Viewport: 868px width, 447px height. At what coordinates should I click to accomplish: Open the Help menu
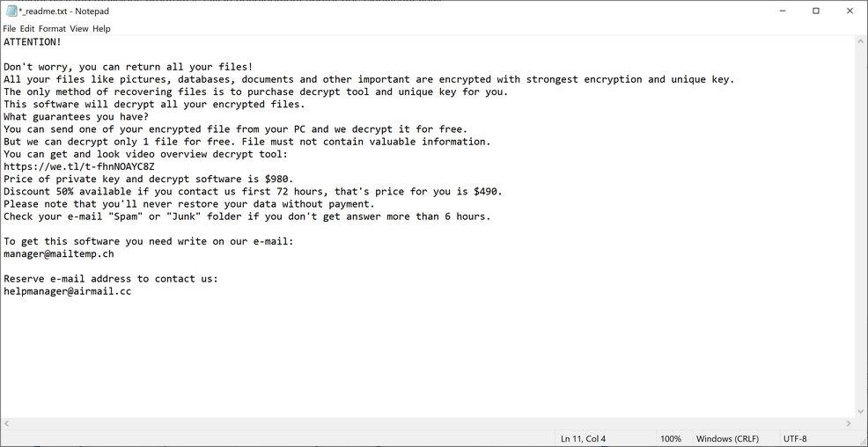[101, 29]
